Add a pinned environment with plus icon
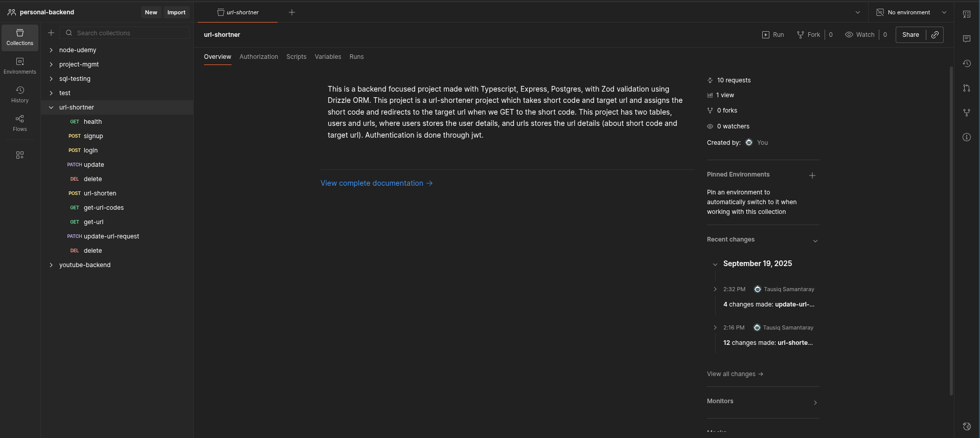Screen dimensions: 980x438 coord(812,176)
